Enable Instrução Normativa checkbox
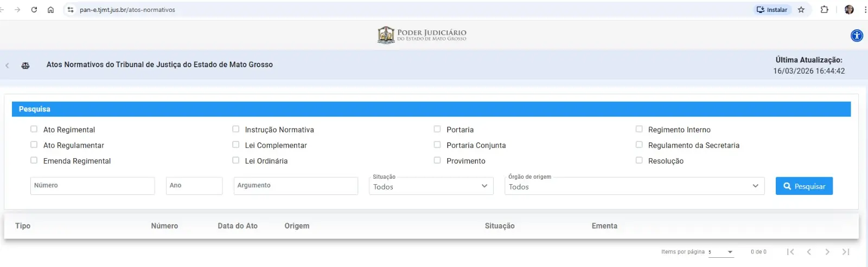Viewport: 868px width, 267px height. coord(235,129)
